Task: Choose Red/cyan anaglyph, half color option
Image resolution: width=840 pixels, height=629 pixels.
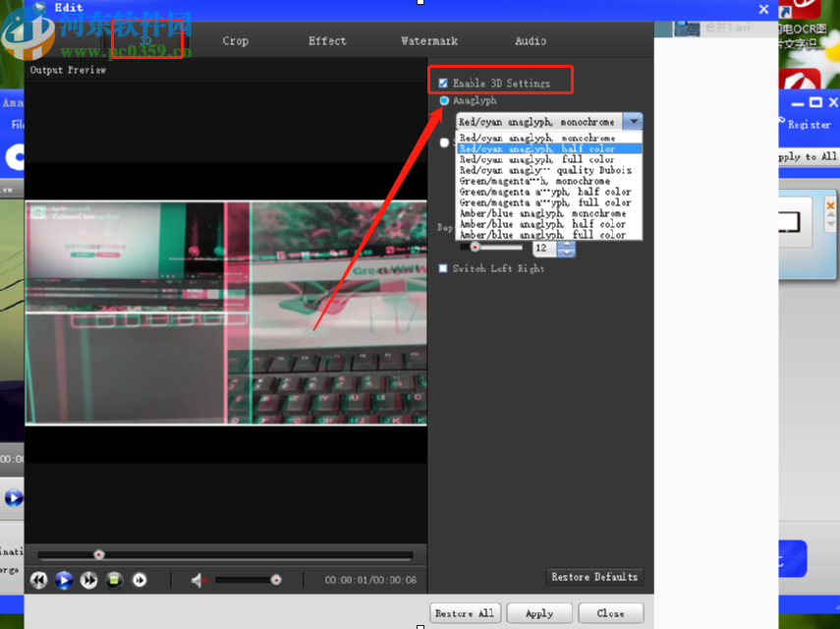Action: tap(549, 148)
